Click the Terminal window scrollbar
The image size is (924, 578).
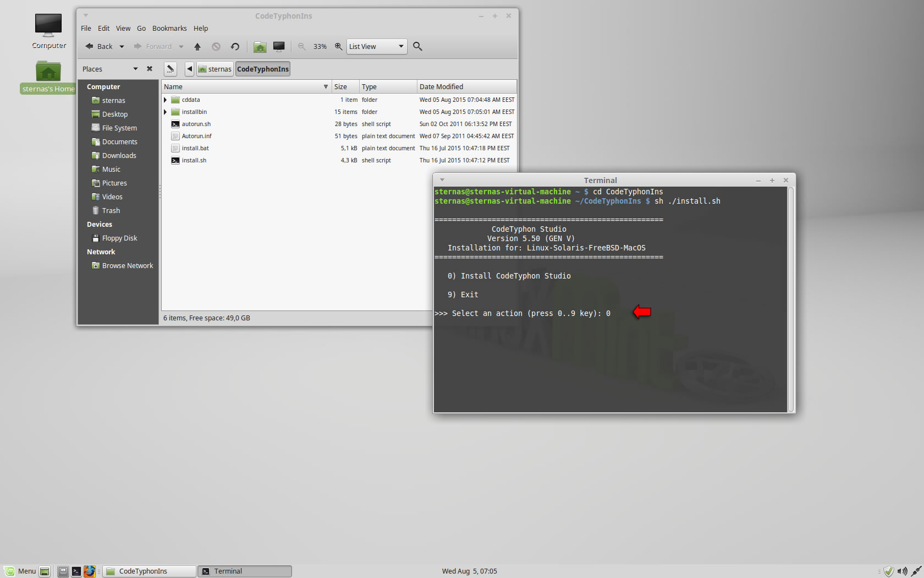click(791, 299)
